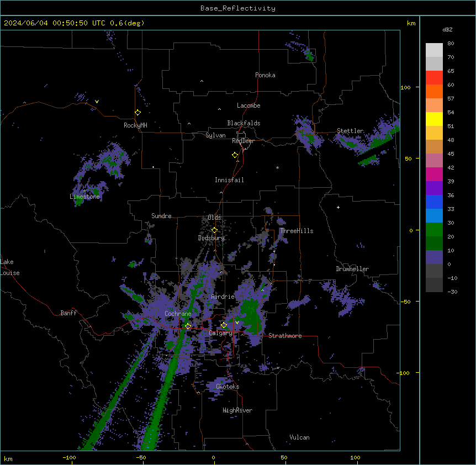Click the yellow diamond marker above Calgary label
The width and height of the screenshot is (476, 465).
point(224,325)
